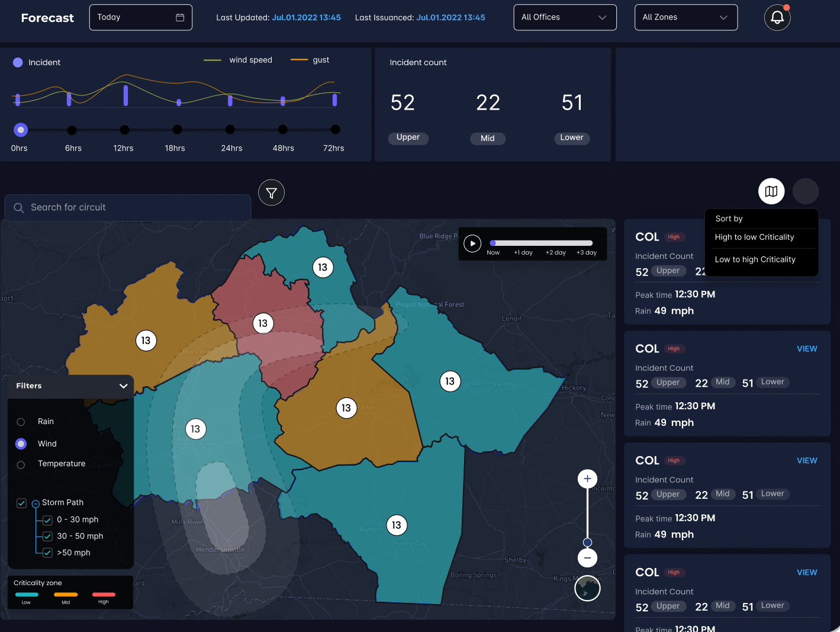Open the Today date dropdown
840x632 pixels.
tap(141, 17)
